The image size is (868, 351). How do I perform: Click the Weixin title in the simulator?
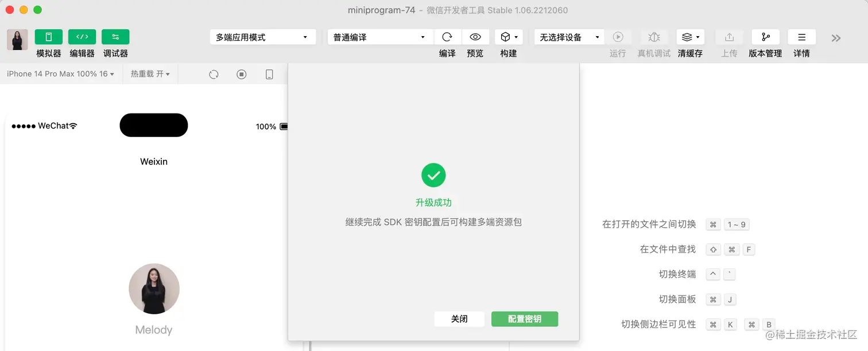154,162
